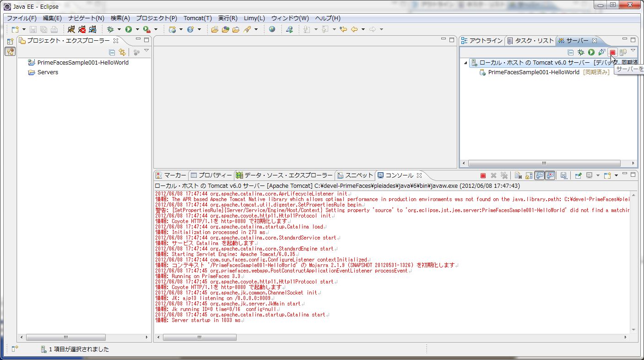Terminate the console process with red square
Viewport: 644px width, 360px height.
(483, 175)
